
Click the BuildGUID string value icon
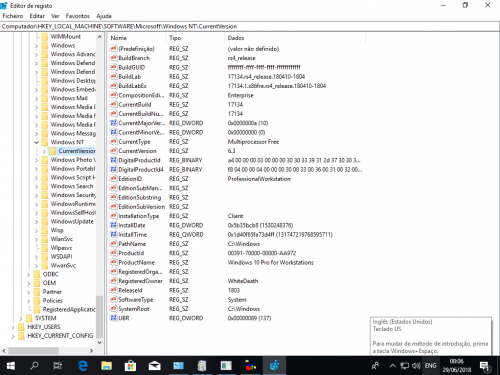tap(114, 67)
